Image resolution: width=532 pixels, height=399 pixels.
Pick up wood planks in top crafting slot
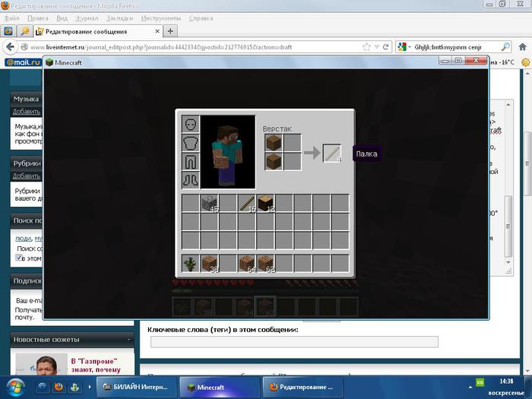coord(274,143)
